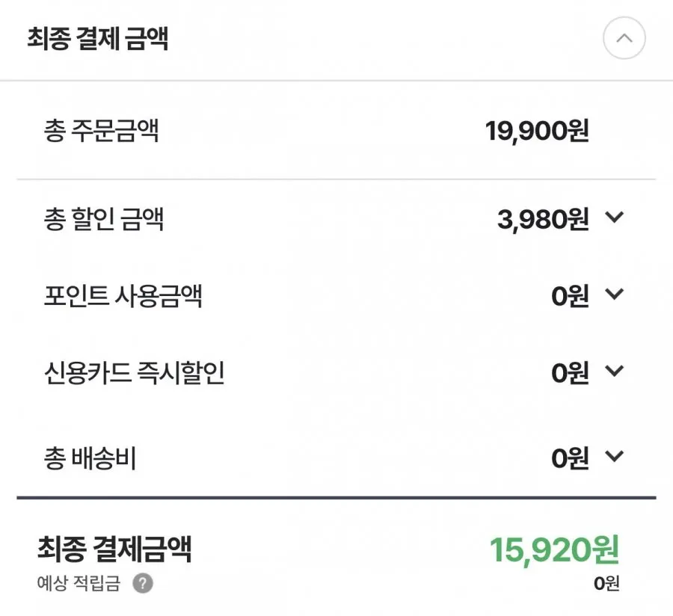The height and width of the screenshot is (616, 673).
Task: Tap the 총 할인 금액 label
Action: 103,219
